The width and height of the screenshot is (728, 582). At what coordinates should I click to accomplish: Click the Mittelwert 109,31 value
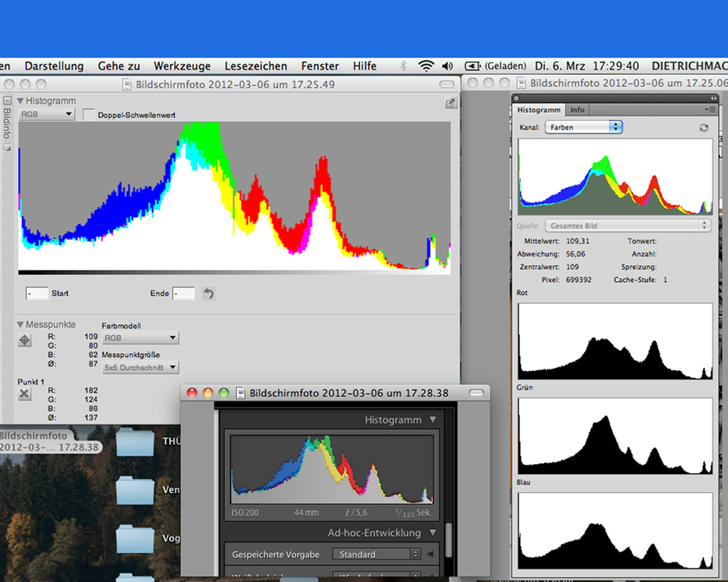click(577, 242)
